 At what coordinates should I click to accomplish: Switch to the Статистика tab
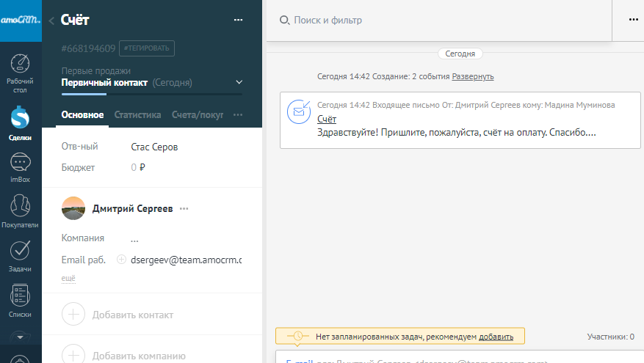coord(137,115)
